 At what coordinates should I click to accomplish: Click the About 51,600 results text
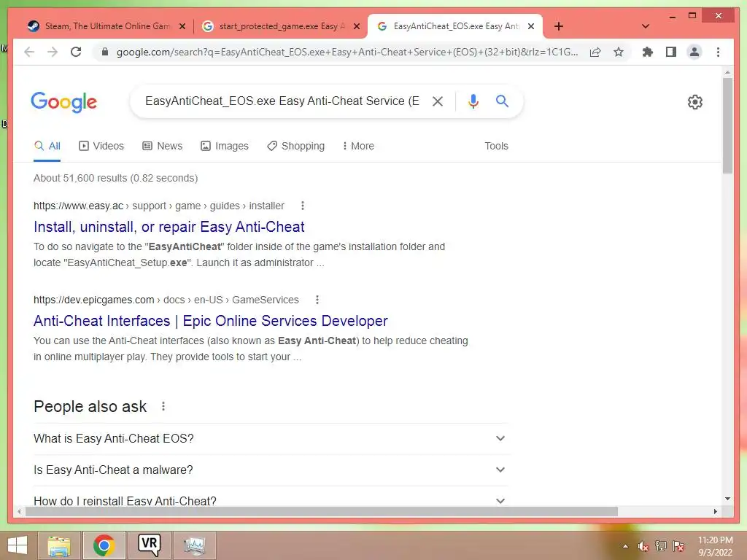click(115, 178)
